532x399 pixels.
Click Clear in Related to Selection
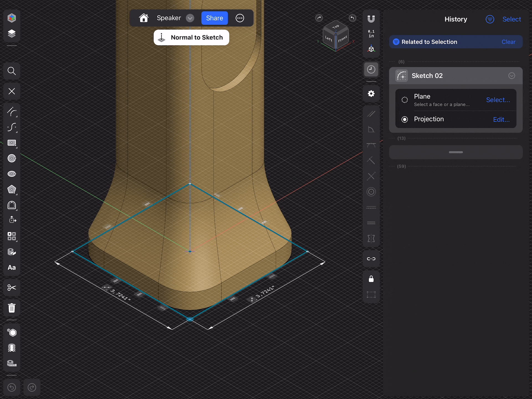(x=508, y=42)
